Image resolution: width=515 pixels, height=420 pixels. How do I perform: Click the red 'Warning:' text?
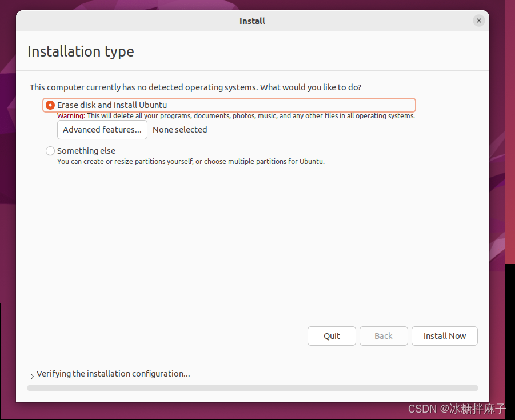(71, 116)
